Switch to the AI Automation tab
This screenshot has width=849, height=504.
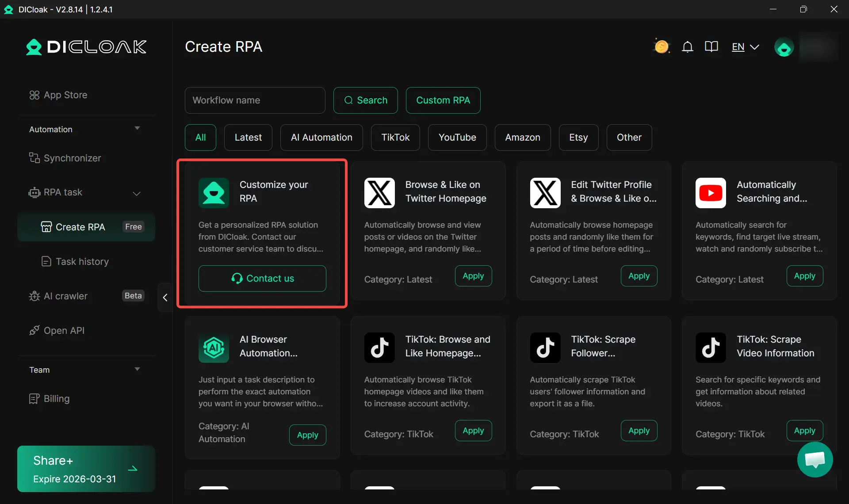point(321,137)
